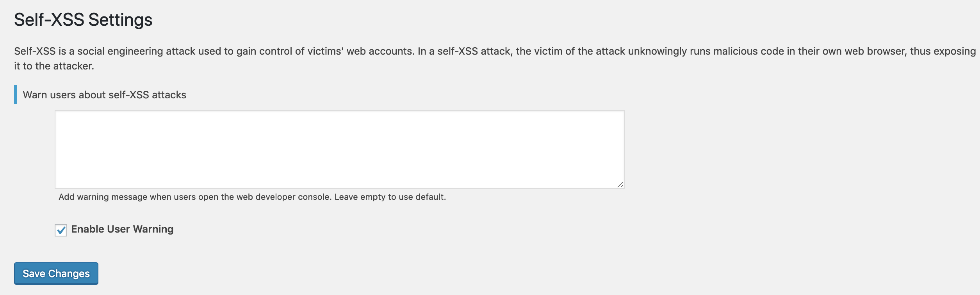The height and width of the screenshot is (295, 980).
Task: Click the blue bar beside the section title
Action: pyautogui.click(x=16, y=94)
